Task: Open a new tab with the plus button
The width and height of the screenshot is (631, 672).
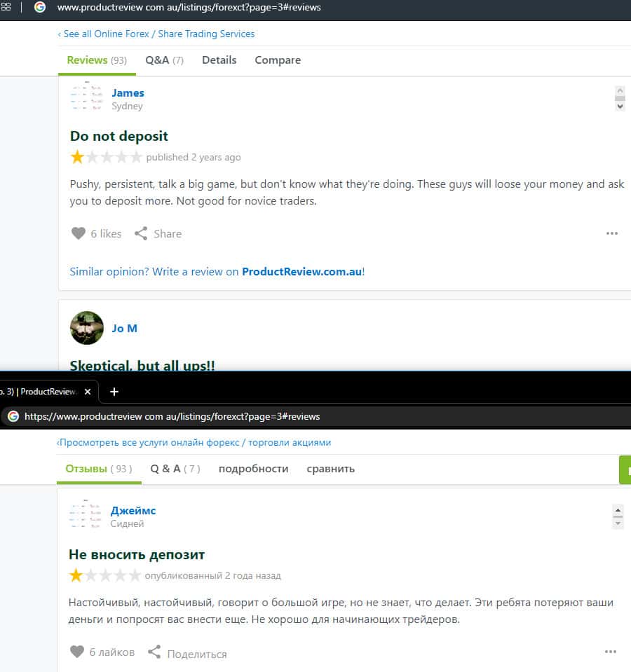Action: pos(114,392)
